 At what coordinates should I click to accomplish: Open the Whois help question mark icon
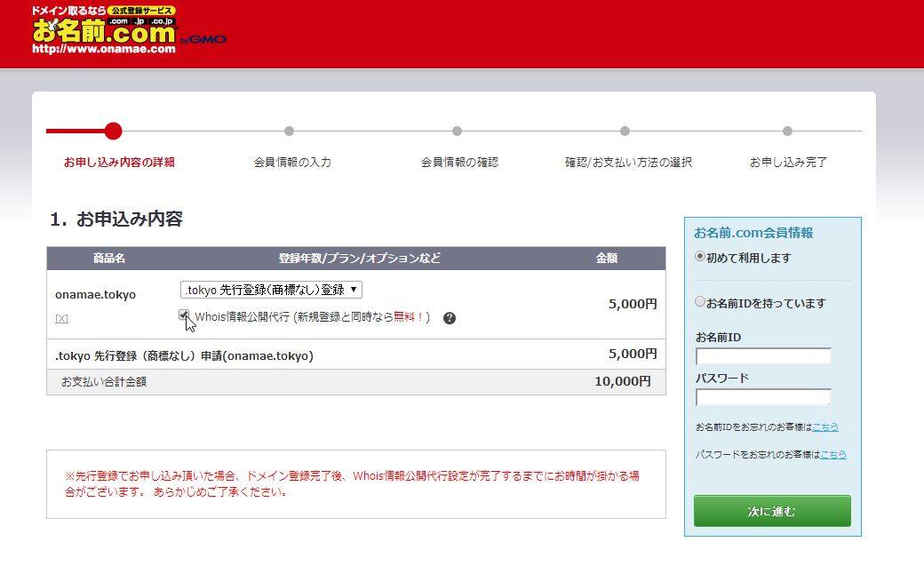click(449, 318)
